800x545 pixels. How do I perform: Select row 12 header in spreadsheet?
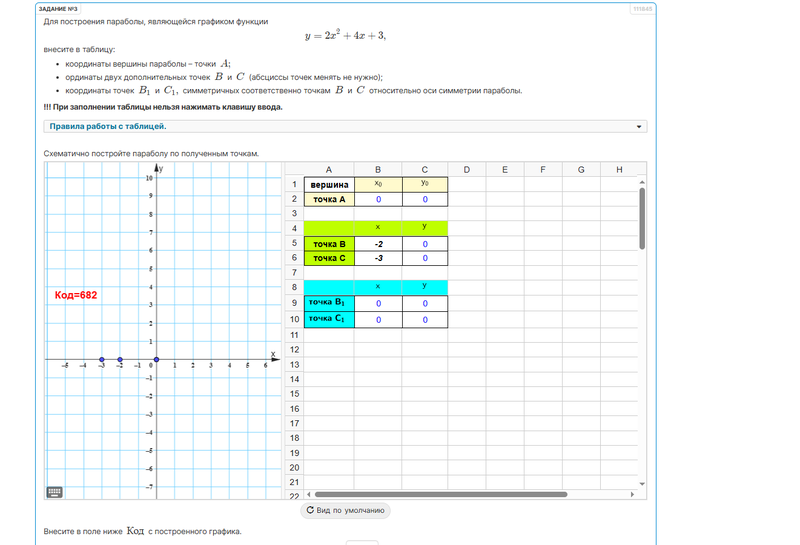coord(294,350)
